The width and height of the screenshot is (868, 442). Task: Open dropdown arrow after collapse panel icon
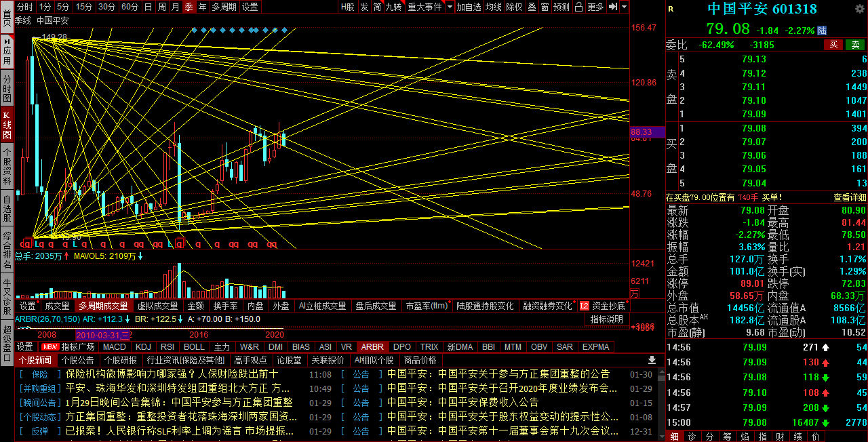624,7
